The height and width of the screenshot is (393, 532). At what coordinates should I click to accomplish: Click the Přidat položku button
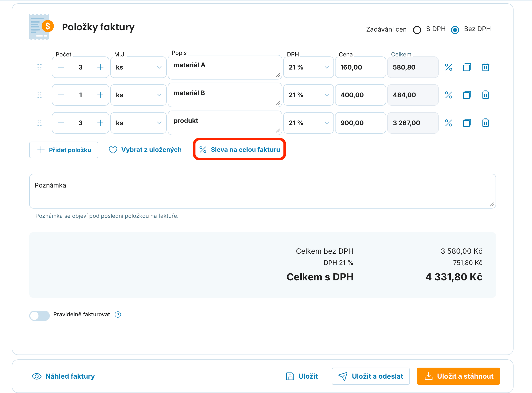tap(64, 150)
